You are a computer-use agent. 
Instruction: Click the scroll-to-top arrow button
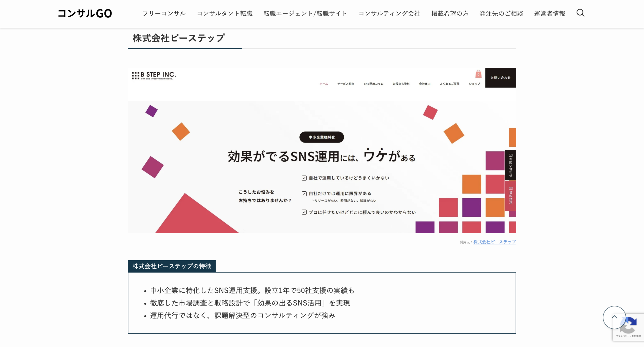point(614,317)
